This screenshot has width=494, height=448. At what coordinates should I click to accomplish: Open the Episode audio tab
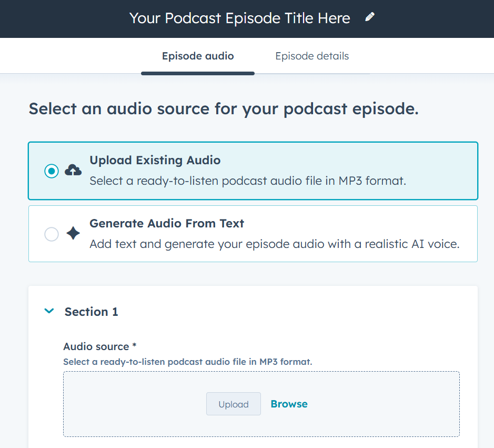tap(197, 56)
